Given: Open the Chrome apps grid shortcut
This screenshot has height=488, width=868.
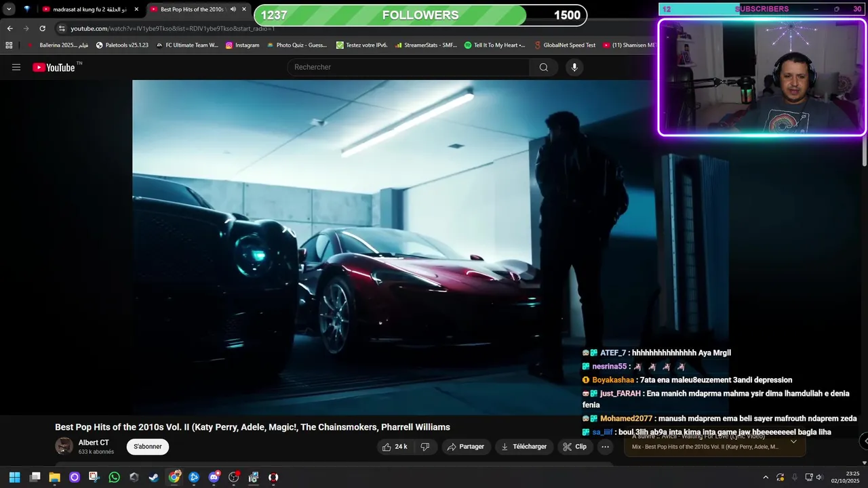Looking at the screenshot, I should (9, 45).
